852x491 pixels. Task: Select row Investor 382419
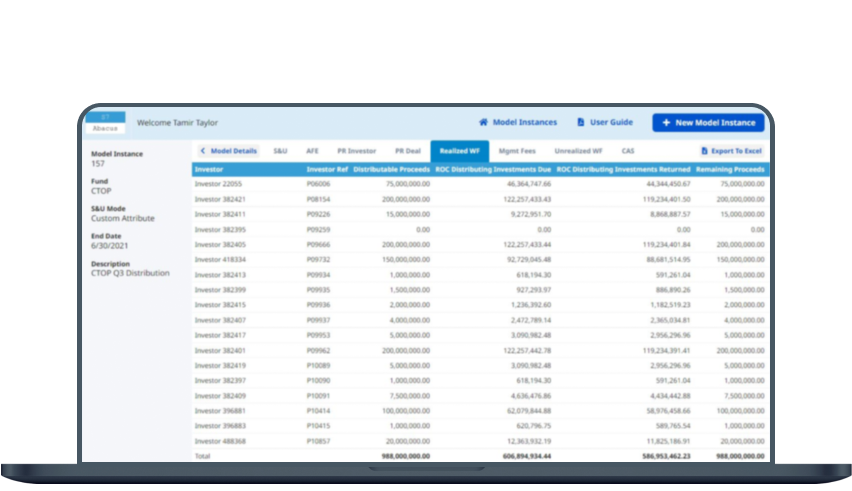480,366
